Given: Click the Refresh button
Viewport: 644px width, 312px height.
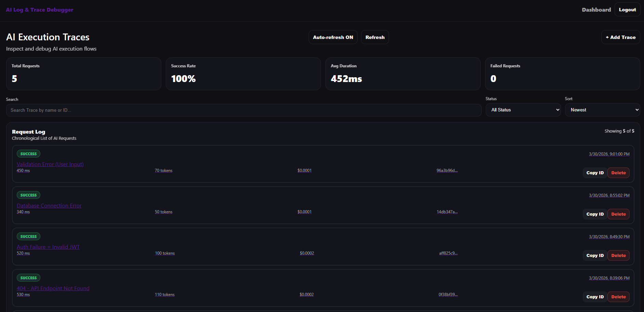Looking at the screenshot, I should 375,37.
